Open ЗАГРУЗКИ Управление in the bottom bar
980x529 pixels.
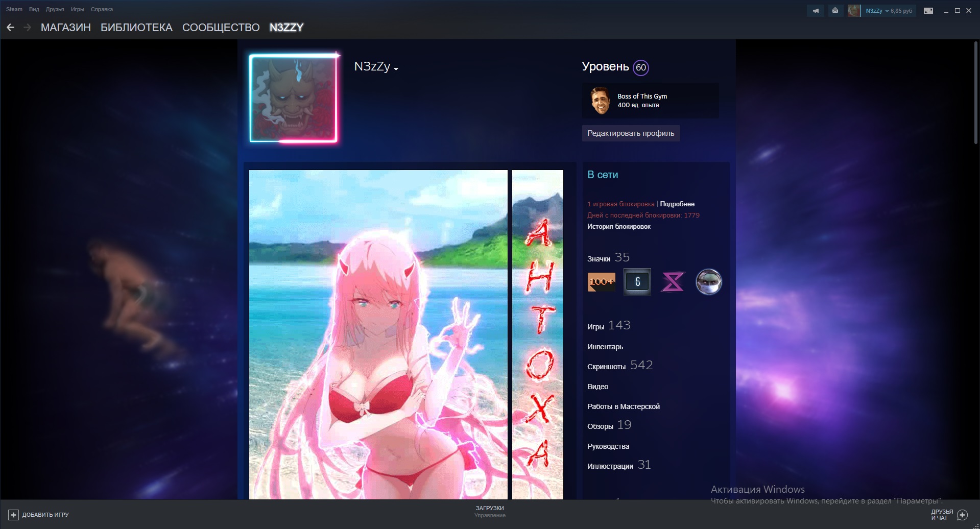(x=490, y=512)
